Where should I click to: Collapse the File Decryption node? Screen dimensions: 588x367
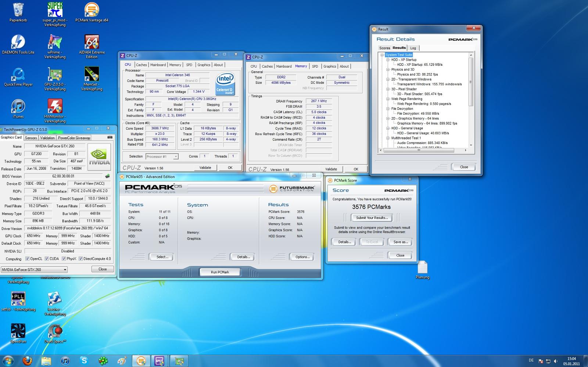click(x=388, y=108)
